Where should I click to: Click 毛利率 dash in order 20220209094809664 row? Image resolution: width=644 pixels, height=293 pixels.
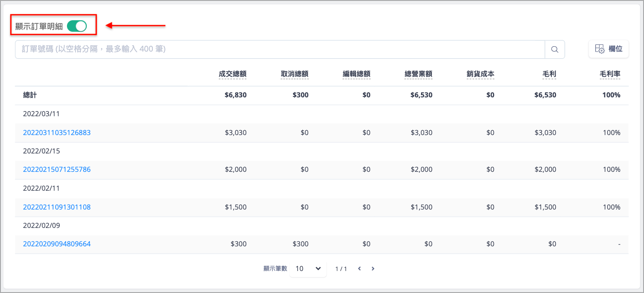click(619, 244)
